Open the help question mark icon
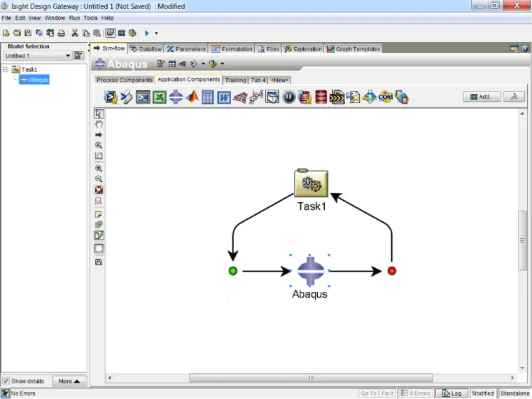The height and width of the screenshot is (399, 532). (x=525, y=49)
